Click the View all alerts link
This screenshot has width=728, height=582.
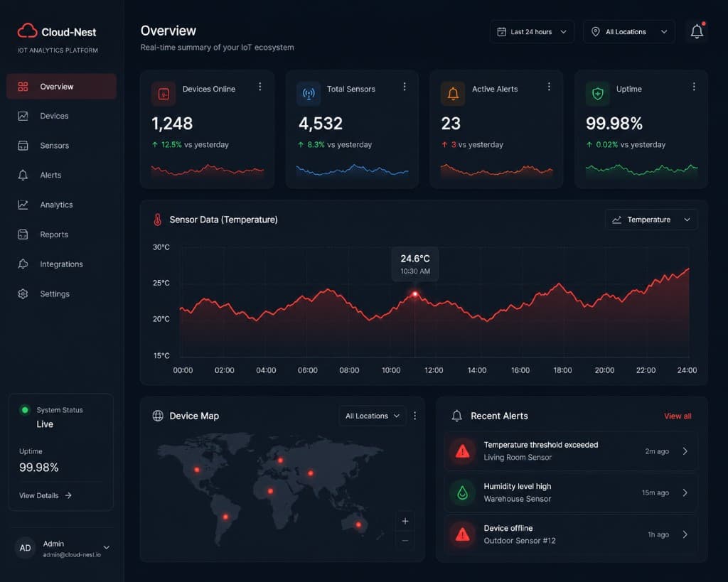coord(678,416)
